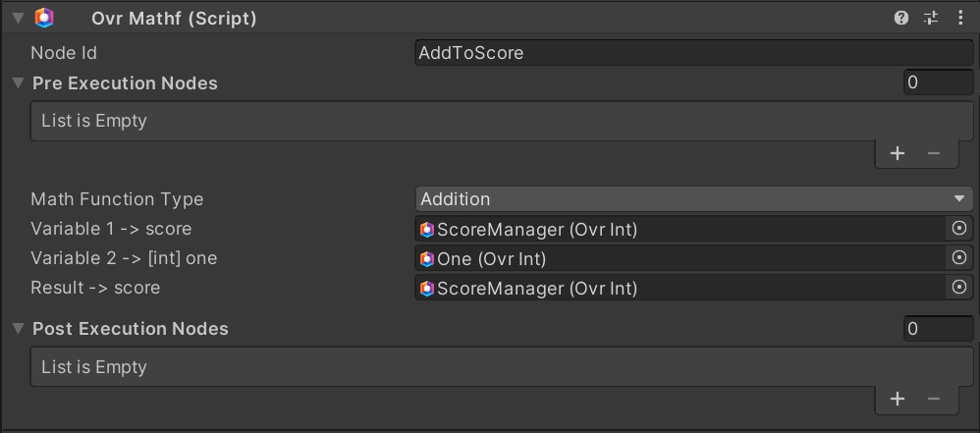Click the Pre Execution Nodes size field
This screenshot has width=980, height=433.
click(938, 83)
